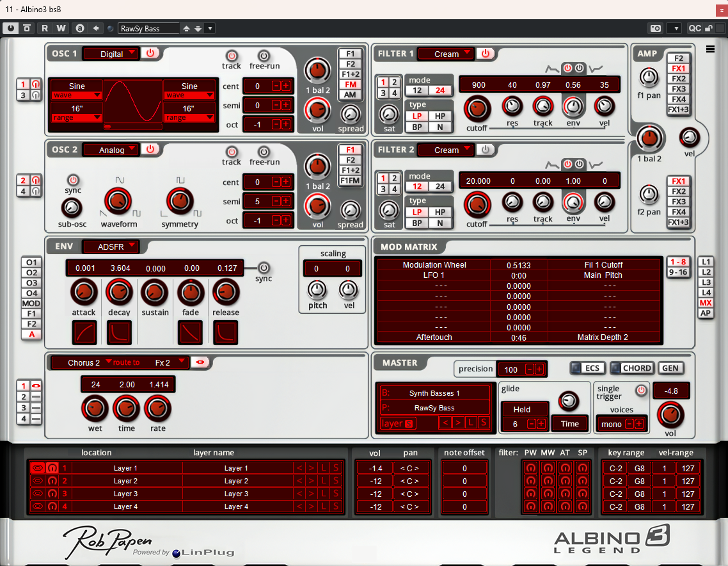Click the Write automation (W) button
Viewport: 728px width, 566px height.
click(61, 28)
